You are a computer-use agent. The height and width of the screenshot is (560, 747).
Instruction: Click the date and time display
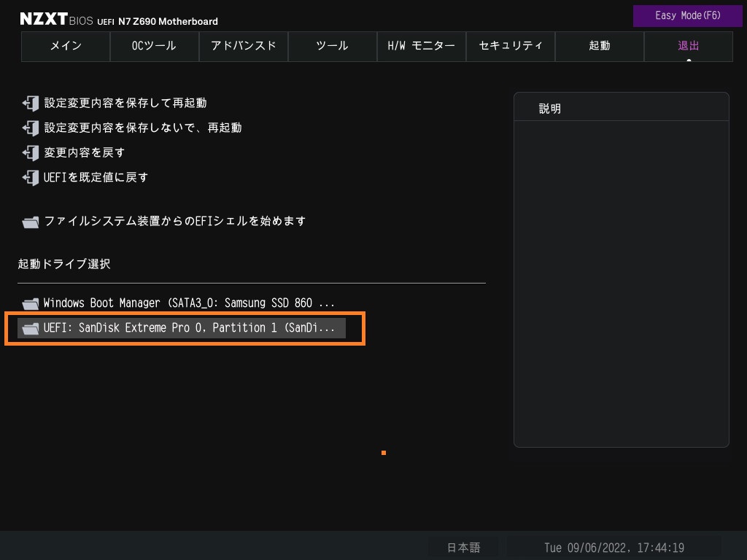click(614, 548)
